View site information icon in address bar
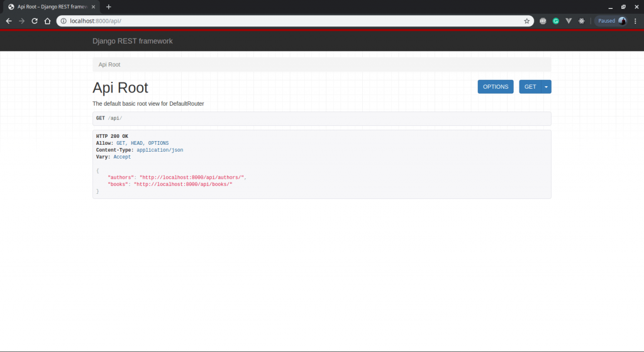644x352 pixels. coord(64,21)
